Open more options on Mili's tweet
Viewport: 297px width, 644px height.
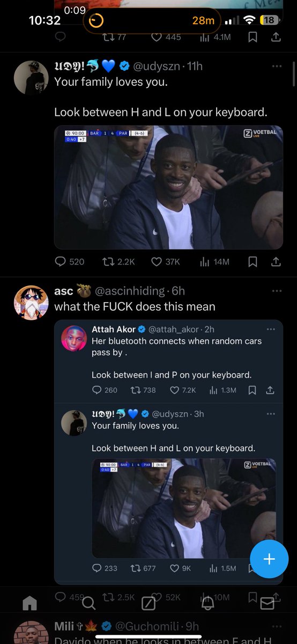coord(277,626)
